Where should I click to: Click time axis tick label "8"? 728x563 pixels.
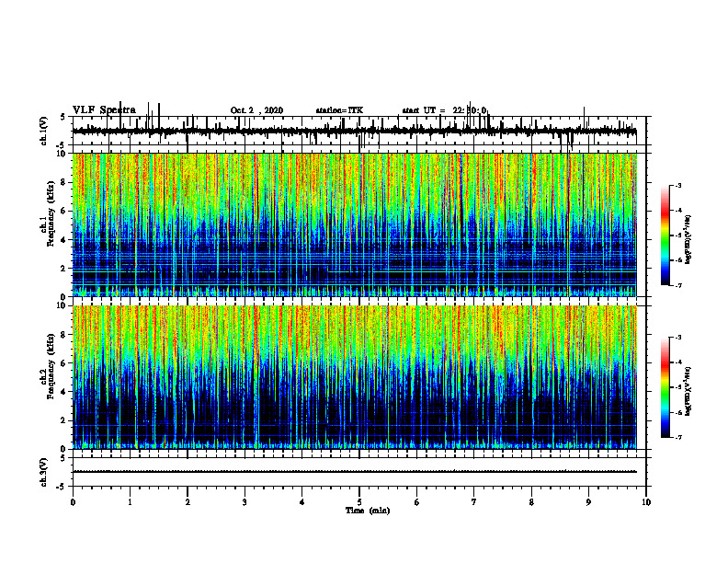[x=531, y=502]
